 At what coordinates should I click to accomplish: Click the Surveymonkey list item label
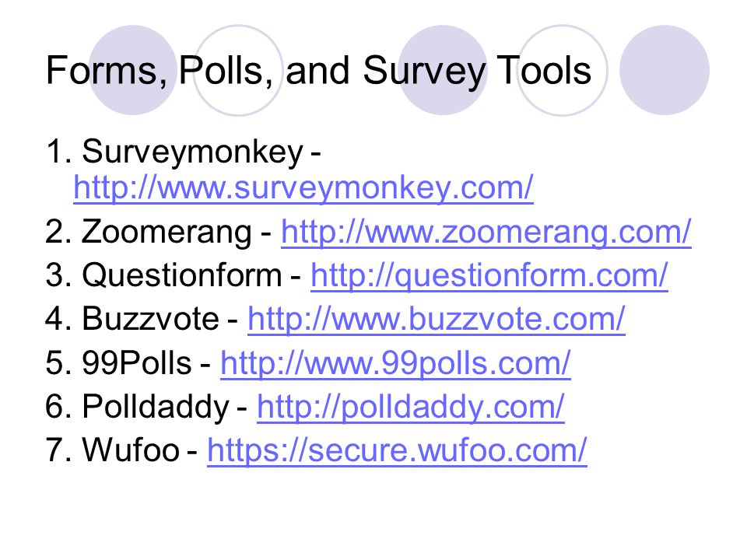point(192,152)
